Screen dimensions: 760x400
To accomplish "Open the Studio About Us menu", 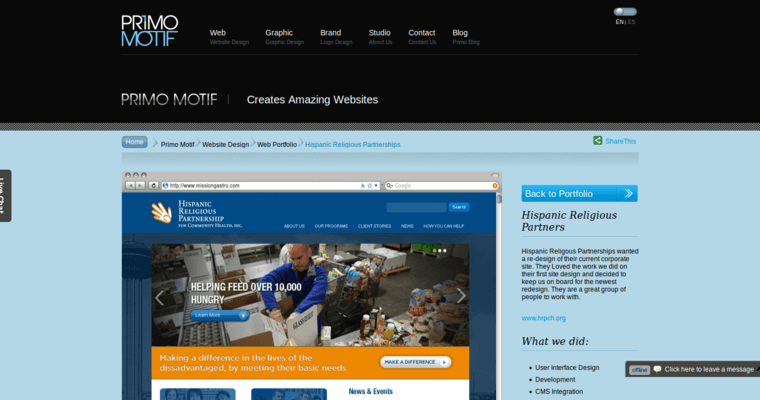I will pyautogui.click(x=379, y=33).
